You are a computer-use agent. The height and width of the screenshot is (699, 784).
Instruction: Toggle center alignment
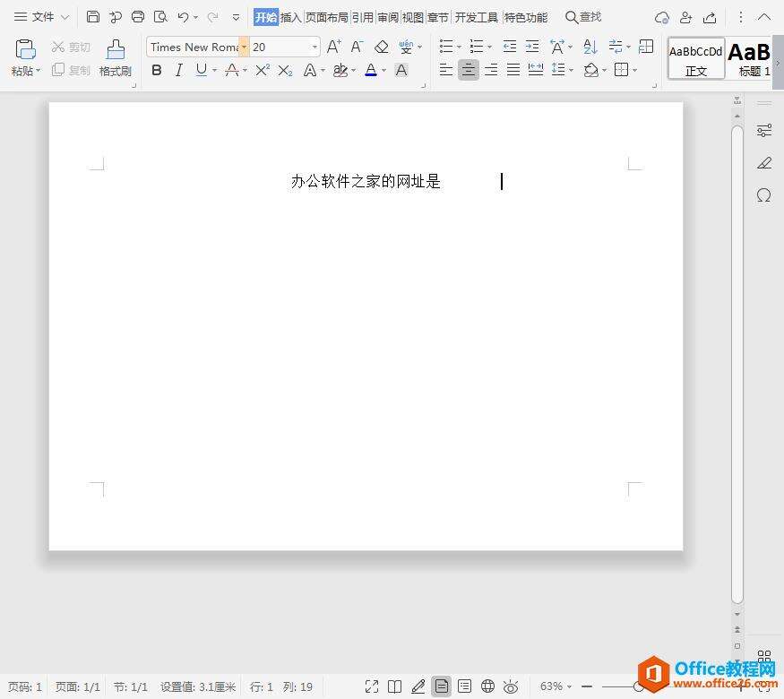pos(469,70)
